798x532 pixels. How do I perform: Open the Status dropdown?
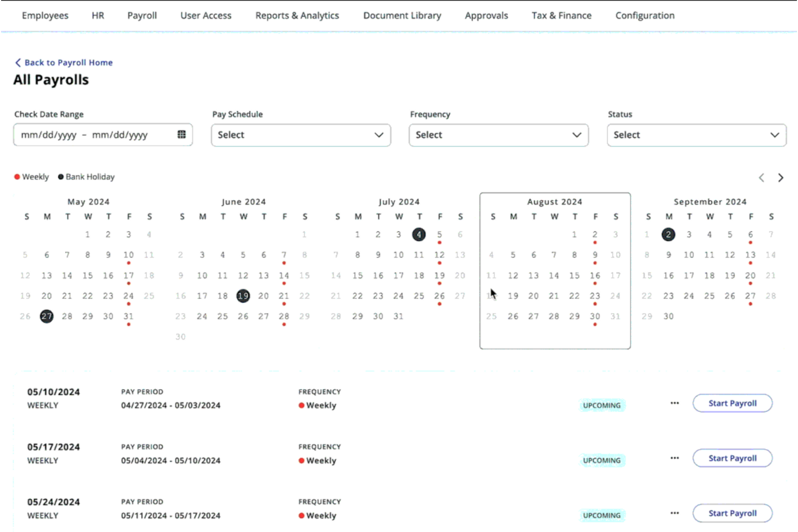coord(696,135)
